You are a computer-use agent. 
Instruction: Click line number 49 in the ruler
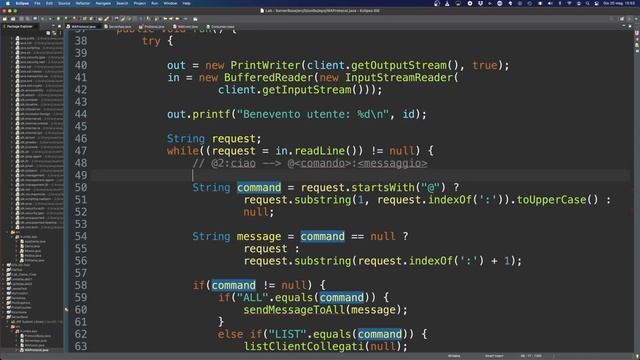pos(81,176)
